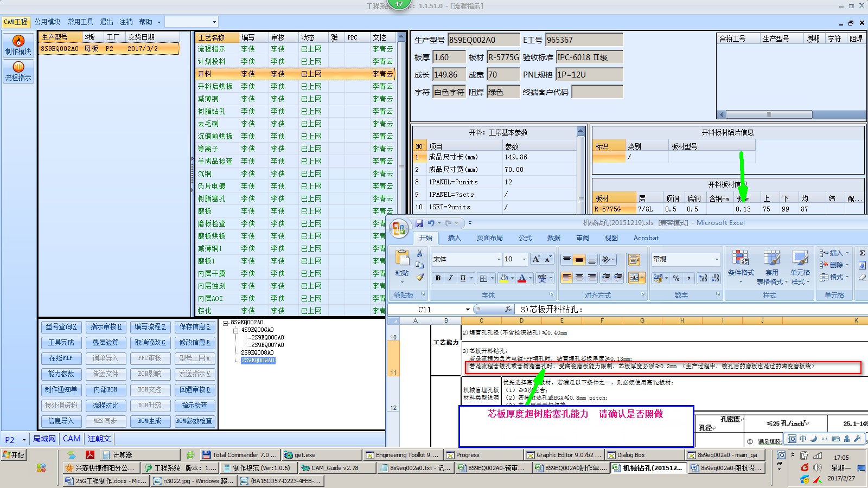Apply the red font color swatch

pos(522,278)
